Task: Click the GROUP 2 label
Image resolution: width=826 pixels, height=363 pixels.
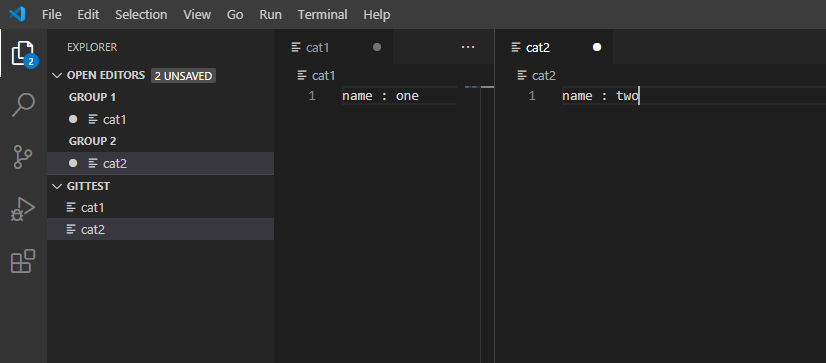Action: click(92, 141)
